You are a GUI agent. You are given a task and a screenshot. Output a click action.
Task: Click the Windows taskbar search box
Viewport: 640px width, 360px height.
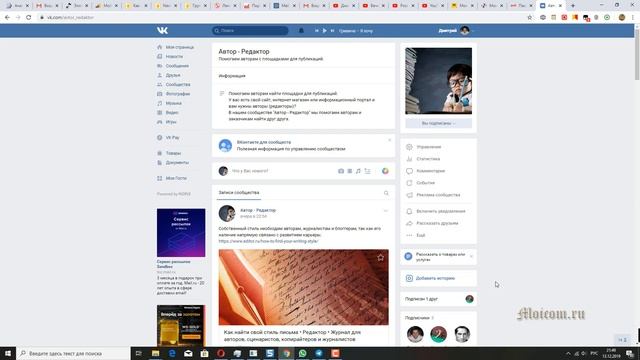tap(73, 353)
